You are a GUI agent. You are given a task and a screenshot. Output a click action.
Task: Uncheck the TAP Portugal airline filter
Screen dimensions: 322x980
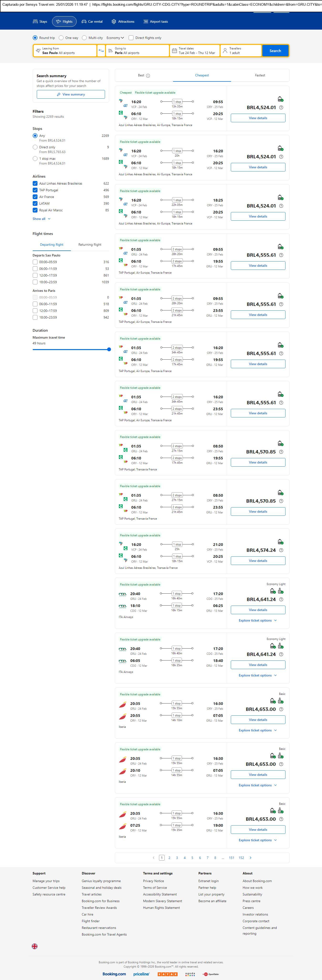tap(35, 190)
